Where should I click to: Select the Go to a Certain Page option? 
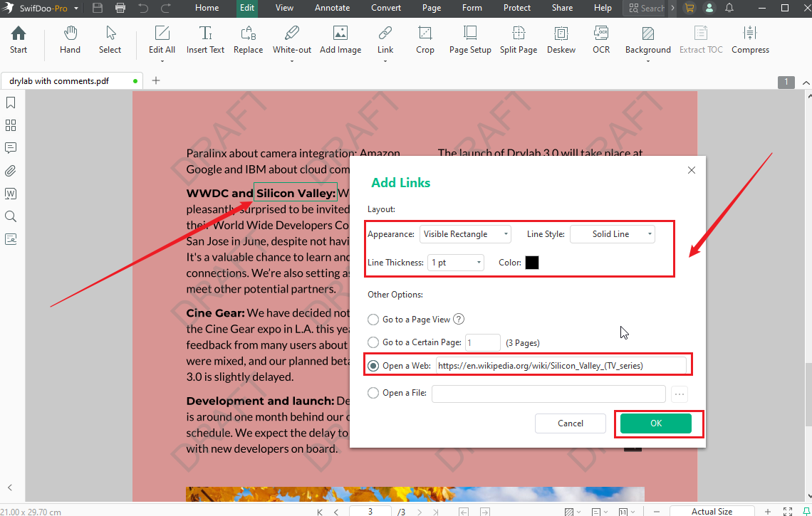tap(373, 342)
